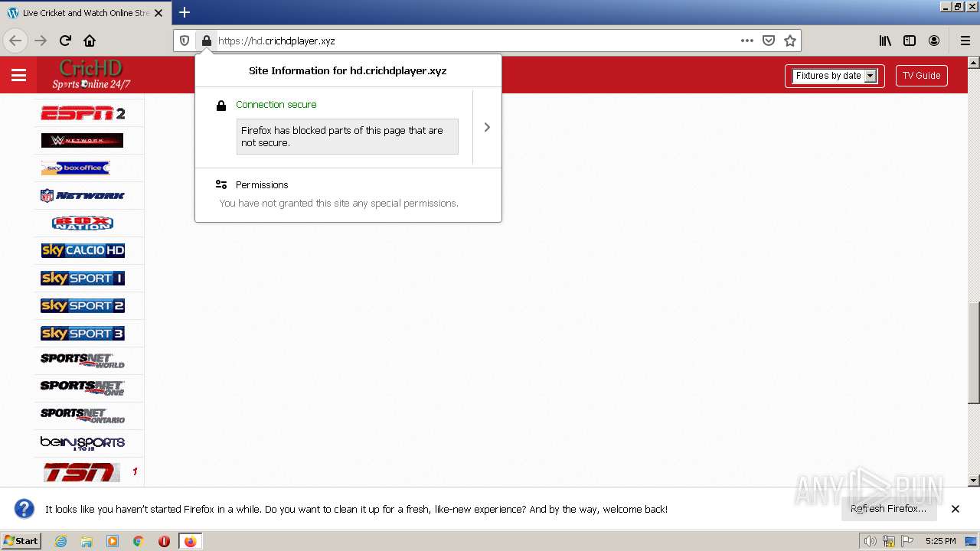Open the Fixtures by date dropdown
The height and width of the screenshot is (551, 980).
tap(835, 76)
